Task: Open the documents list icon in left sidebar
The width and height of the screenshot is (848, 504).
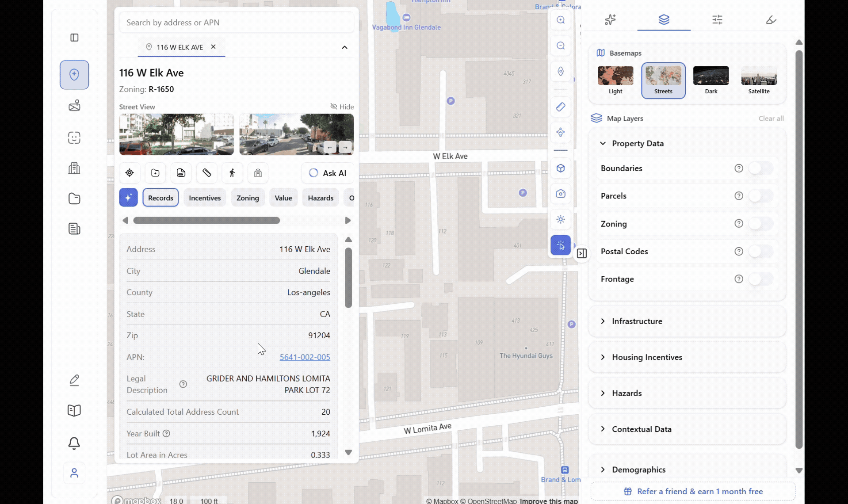Action: tap(74, 229)
